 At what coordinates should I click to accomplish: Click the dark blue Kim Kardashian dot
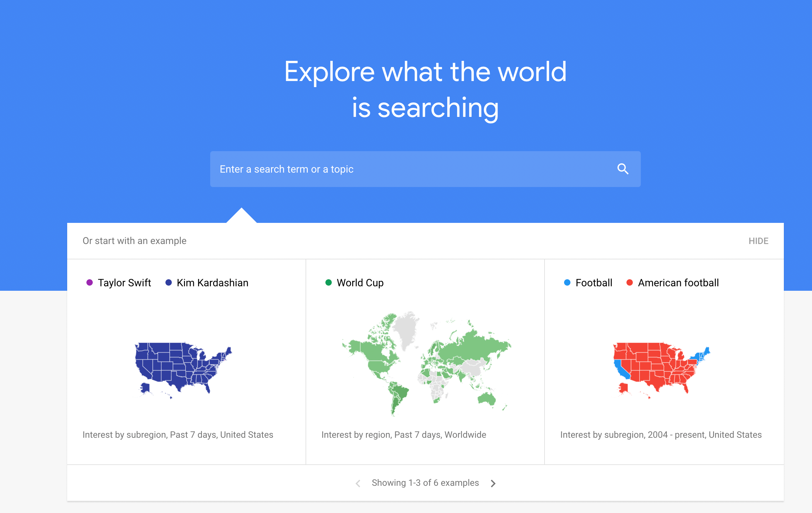(x=169, y=282)
